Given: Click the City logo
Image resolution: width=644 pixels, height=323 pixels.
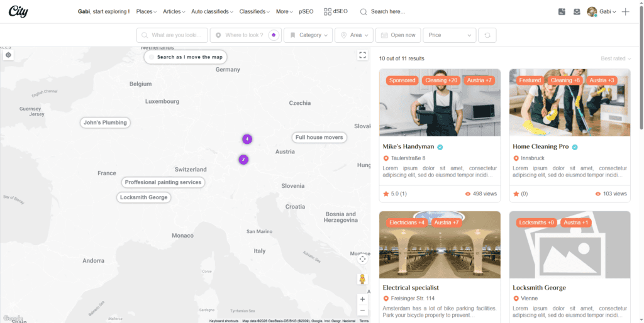Looking at the screenshot, I should 18,11.
